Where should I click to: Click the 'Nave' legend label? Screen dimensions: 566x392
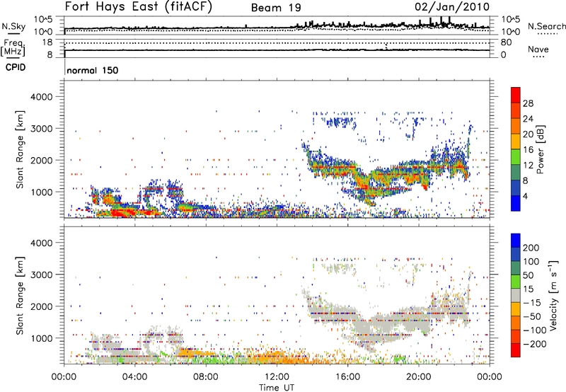tap(538, 49)
